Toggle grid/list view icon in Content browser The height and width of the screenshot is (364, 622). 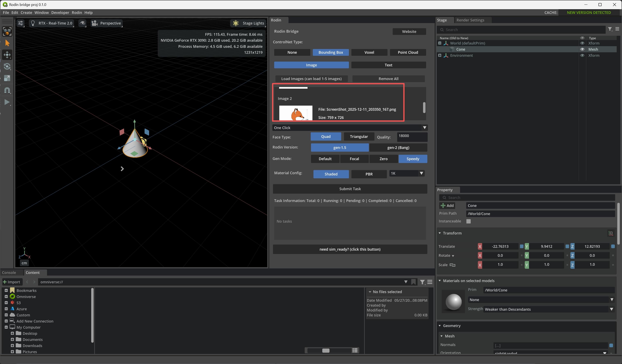355,351
